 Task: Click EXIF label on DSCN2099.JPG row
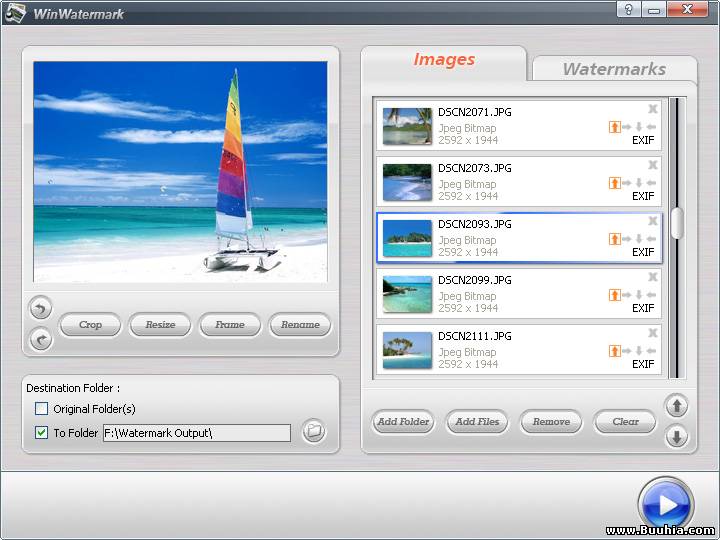click(643, 308)
